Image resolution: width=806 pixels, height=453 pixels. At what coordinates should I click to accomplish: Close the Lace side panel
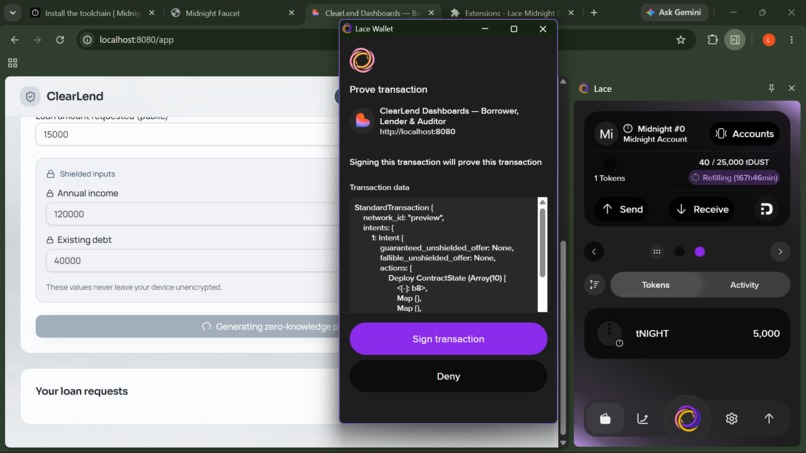coord(792,88)
